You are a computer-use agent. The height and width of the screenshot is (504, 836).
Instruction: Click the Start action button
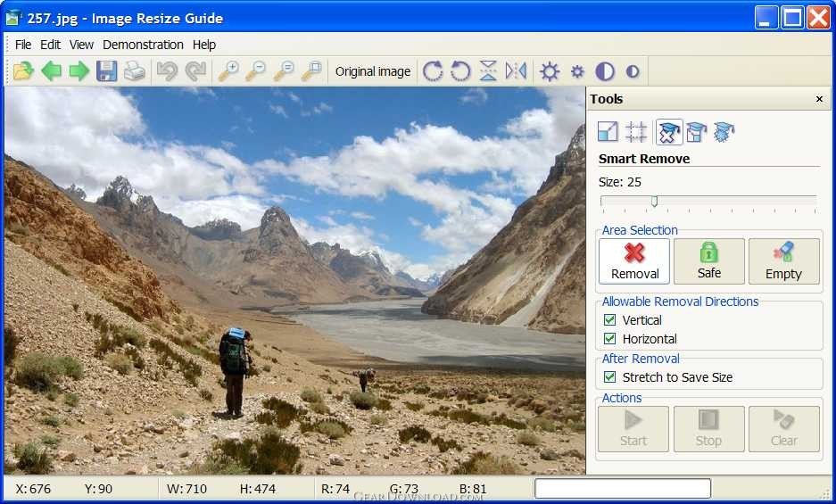click(x=633, y=429)
